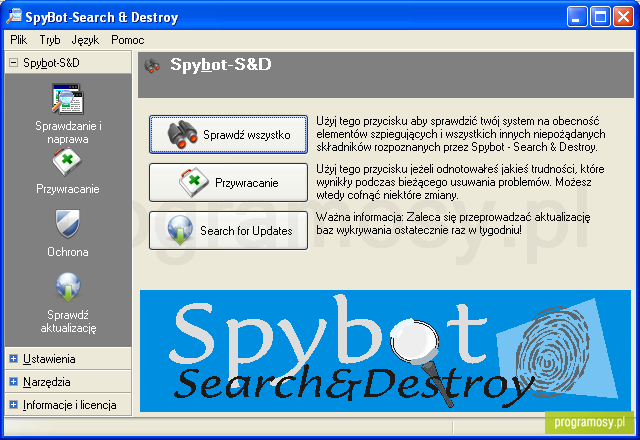Maximize the SpyBot window
This screenshot has height=440, width=640.
(600, 17)
